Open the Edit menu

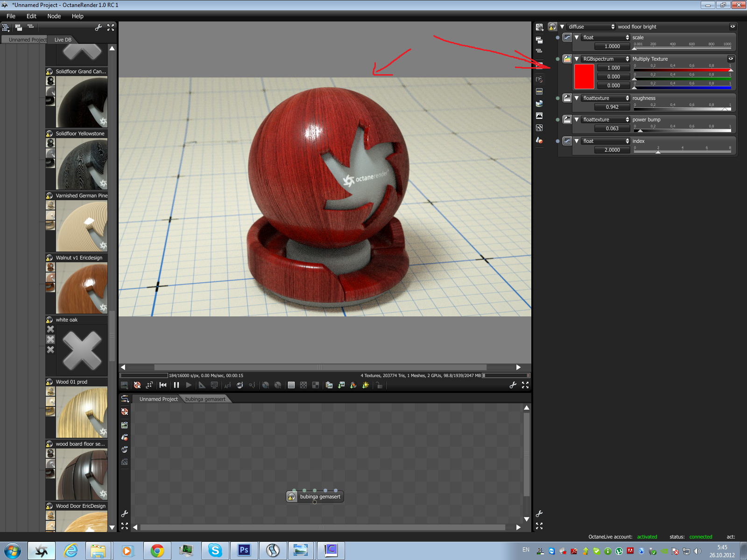coord(31,16)
